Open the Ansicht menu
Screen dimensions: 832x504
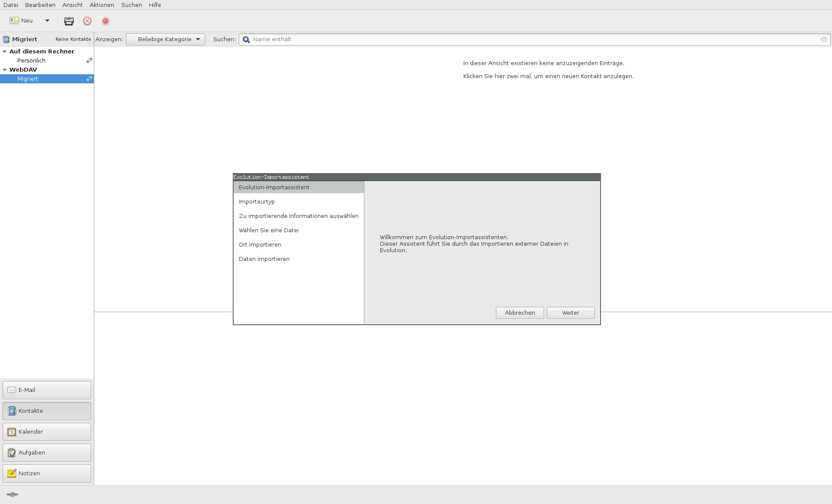[73, 5]
